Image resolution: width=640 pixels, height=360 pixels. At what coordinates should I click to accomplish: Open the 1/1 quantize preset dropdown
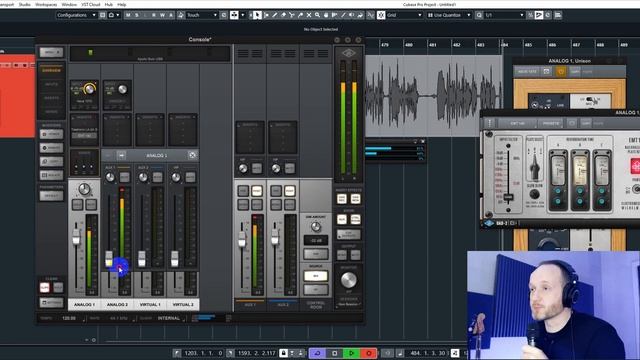coord(504,15)
